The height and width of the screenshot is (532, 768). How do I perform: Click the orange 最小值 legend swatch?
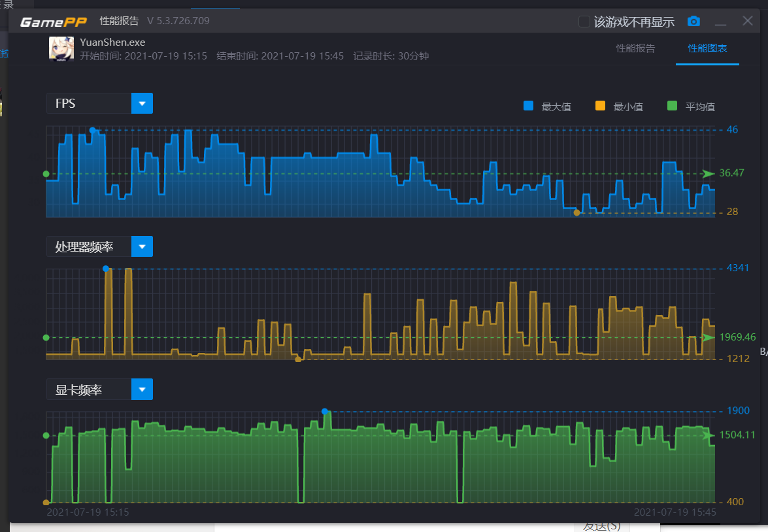(600, 106)
